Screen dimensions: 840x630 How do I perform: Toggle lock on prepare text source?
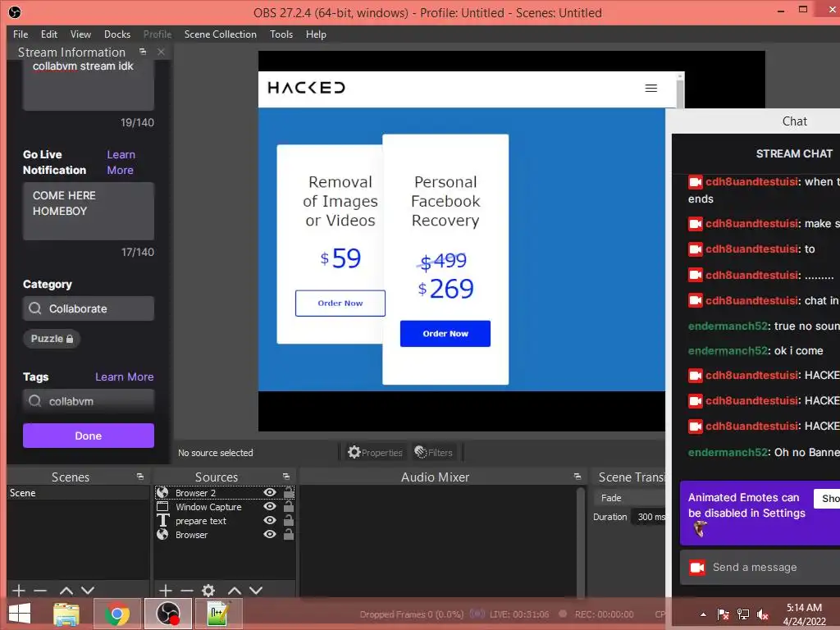(288, 519)
